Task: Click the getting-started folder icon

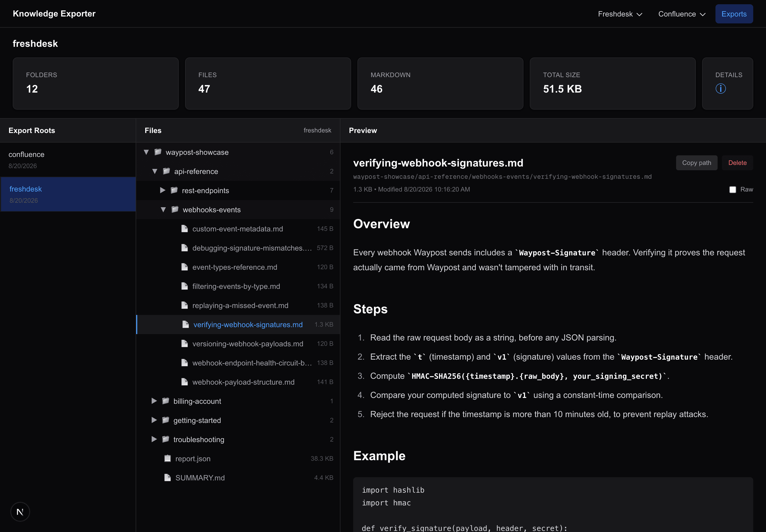Action: pos(166,420)
